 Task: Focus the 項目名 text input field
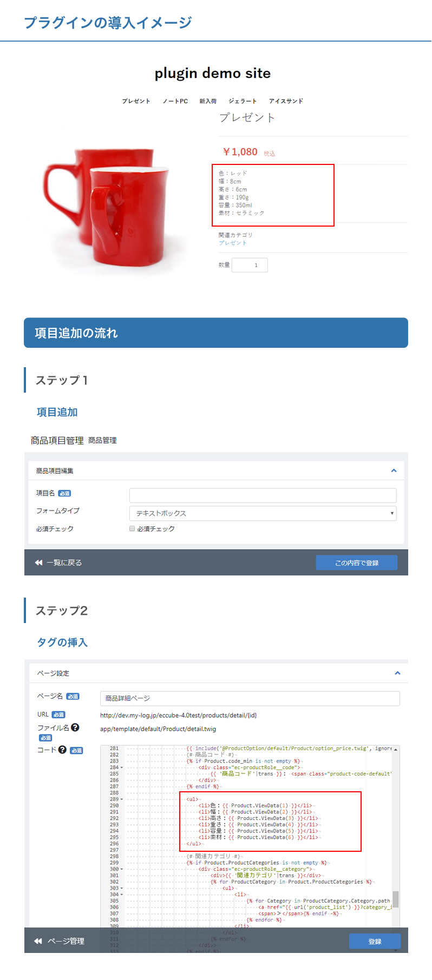pyautogui.click(x=263, y=495)
